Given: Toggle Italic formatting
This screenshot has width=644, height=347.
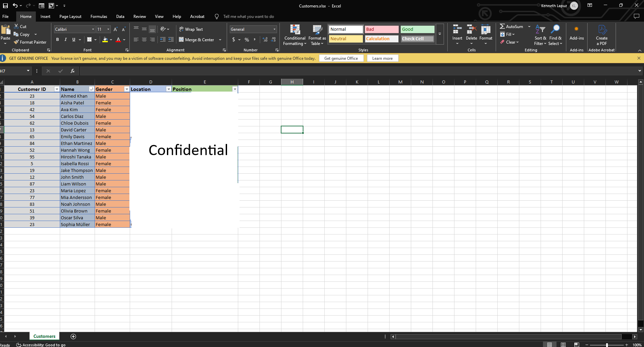Looking at the screenshot, I should point(66,40).
